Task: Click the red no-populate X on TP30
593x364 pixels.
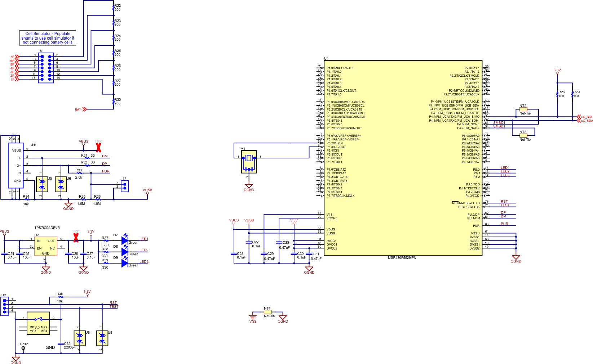Action: tap(98, 148)
